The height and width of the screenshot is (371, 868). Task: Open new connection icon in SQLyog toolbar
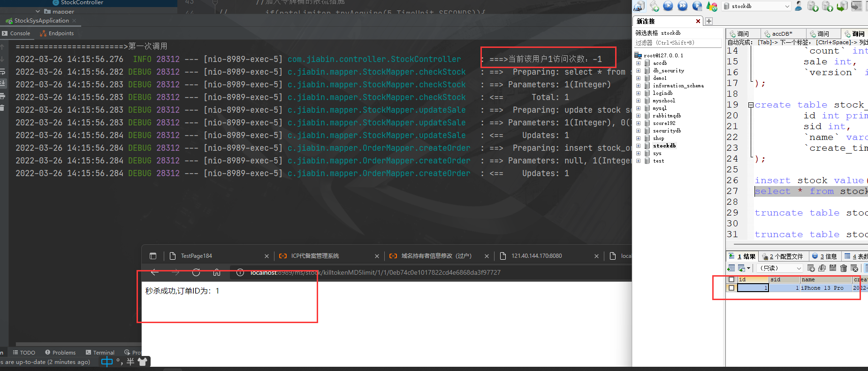639,6
